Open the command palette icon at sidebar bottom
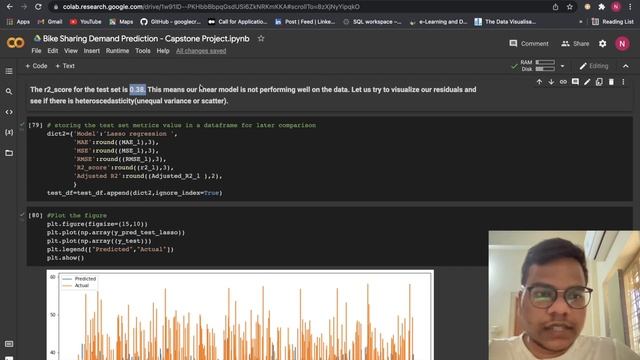This screenshot has height=360, width=640. [x=9, y=344]
